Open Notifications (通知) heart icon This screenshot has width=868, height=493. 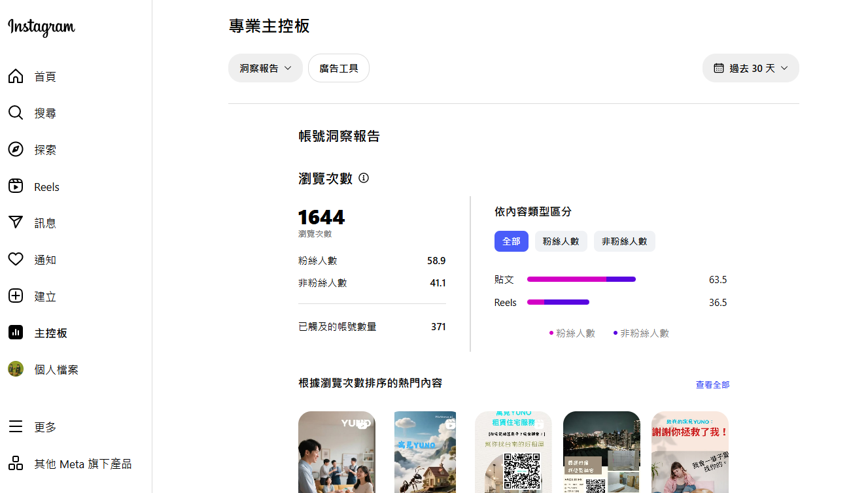coord(16,260)
